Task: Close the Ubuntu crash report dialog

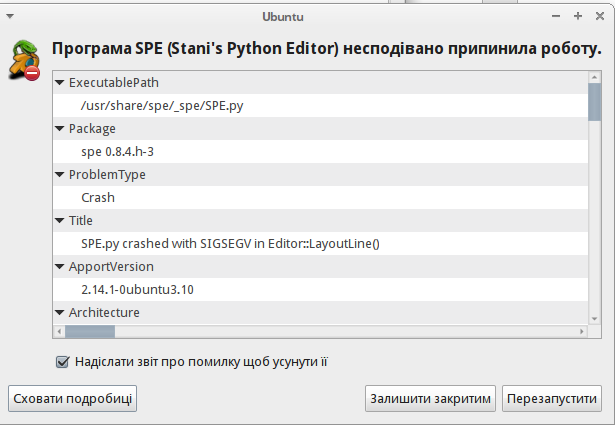Action: click(x=598, y=16)
